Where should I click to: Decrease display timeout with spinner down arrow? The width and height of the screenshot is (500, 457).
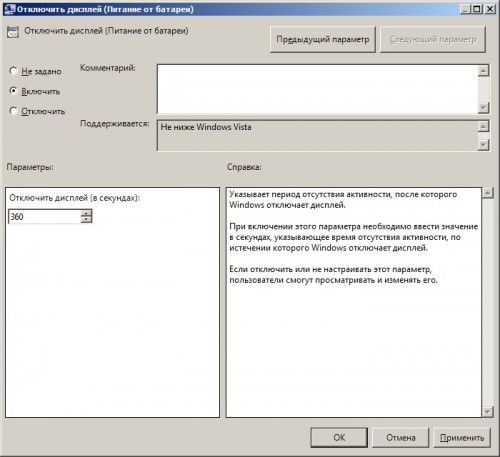point(86,220)
